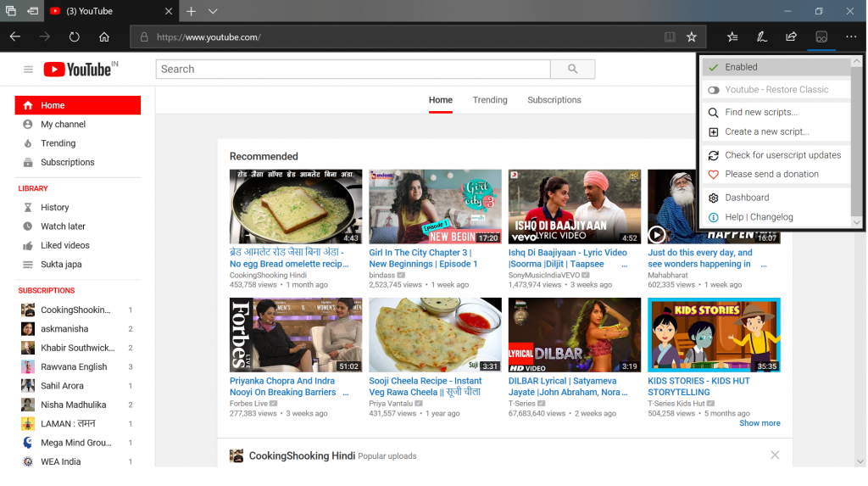The height and width of the screenshot is (486, 868).
Task: Open My channel in sidebar
Action: [x=77, y=124]
